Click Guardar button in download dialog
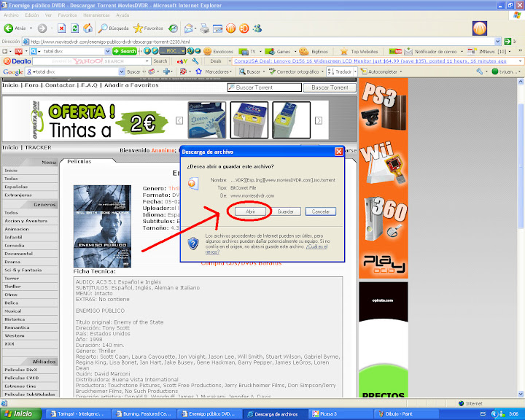Viewport: 525px width, 420px height. pos(285,211)
